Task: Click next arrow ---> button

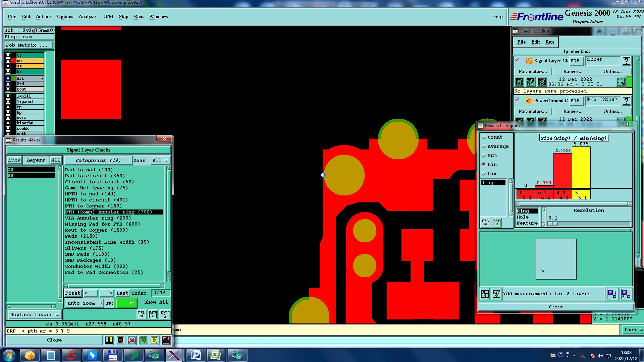Action: coord(107,293)
